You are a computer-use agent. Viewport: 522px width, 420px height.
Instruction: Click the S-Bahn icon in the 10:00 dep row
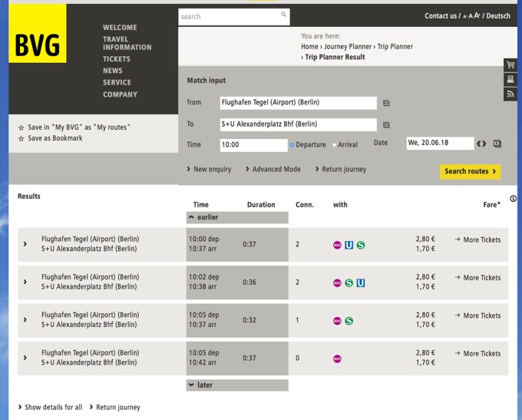[x=361, y=245]
